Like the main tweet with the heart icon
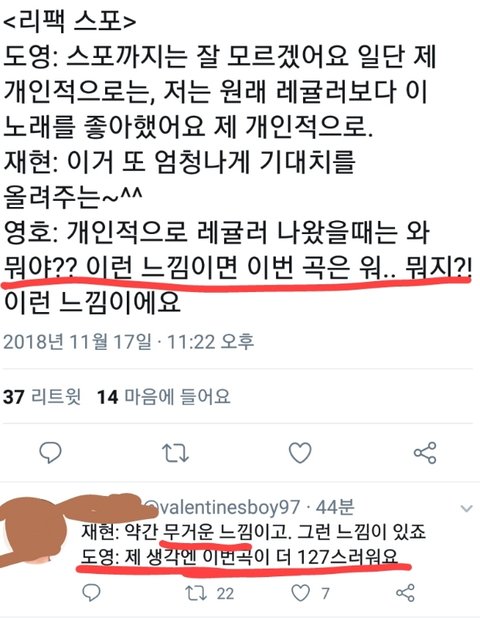This screenshot has width=480, height=618. coord(300,452)
